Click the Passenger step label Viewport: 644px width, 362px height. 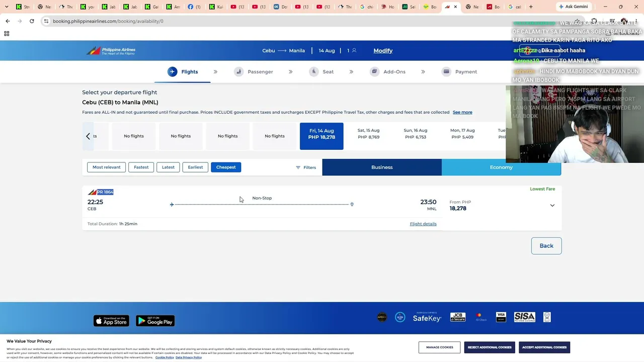pos(260,72)
